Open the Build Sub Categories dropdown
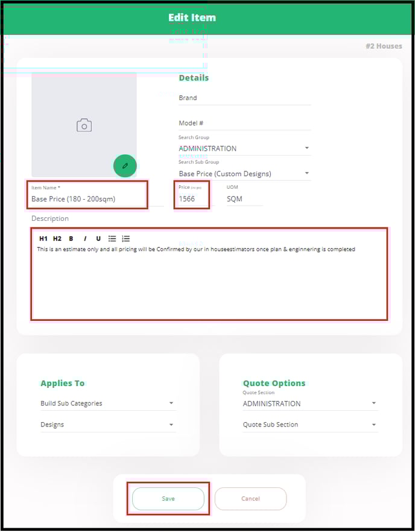This screenshot has height=532, width=415. click(108, 404)
